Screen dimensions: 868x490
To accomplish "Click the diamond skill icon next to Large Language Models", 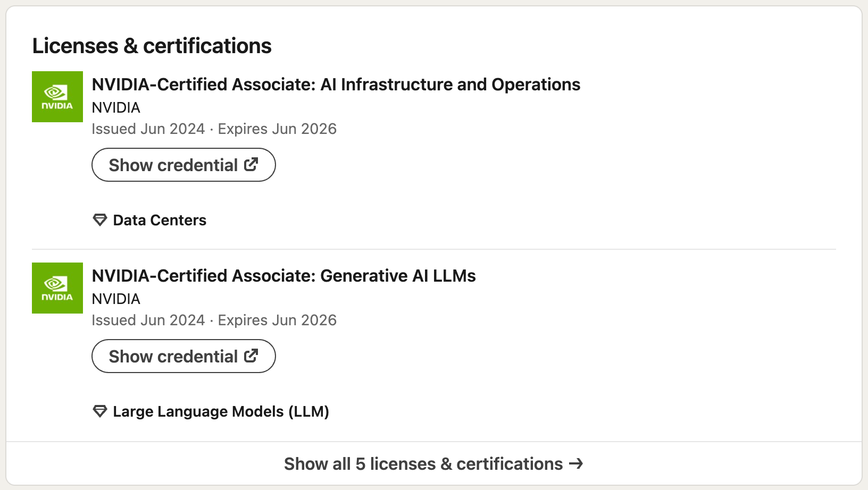I will pos(100,411).
